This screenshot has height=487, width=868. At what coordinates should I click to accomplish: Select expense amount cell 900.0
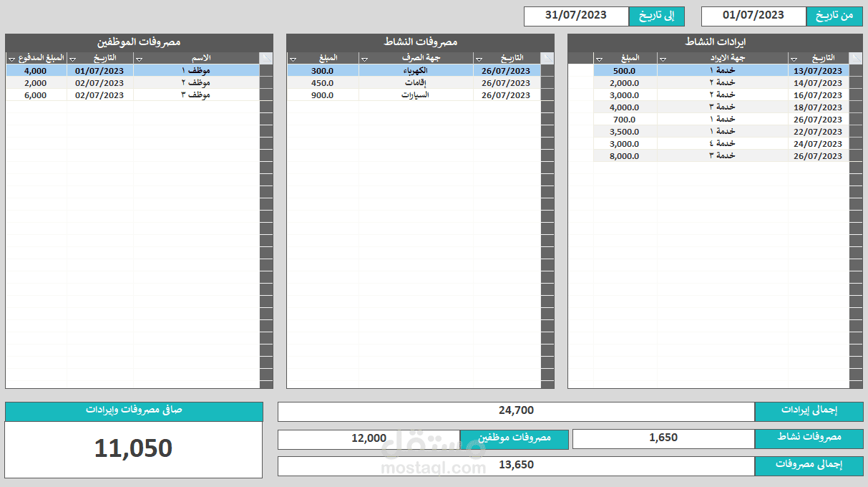click(x=323, y=95)
